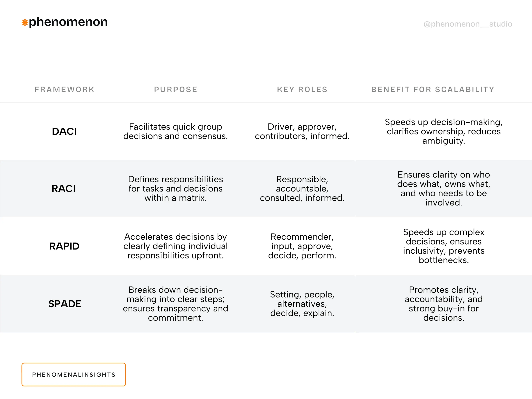Click 'Speeds up complex decisions' benefit cell
The width and height of the screenshot is (532, 399).
pyautogui.click(x=443, y=246)
